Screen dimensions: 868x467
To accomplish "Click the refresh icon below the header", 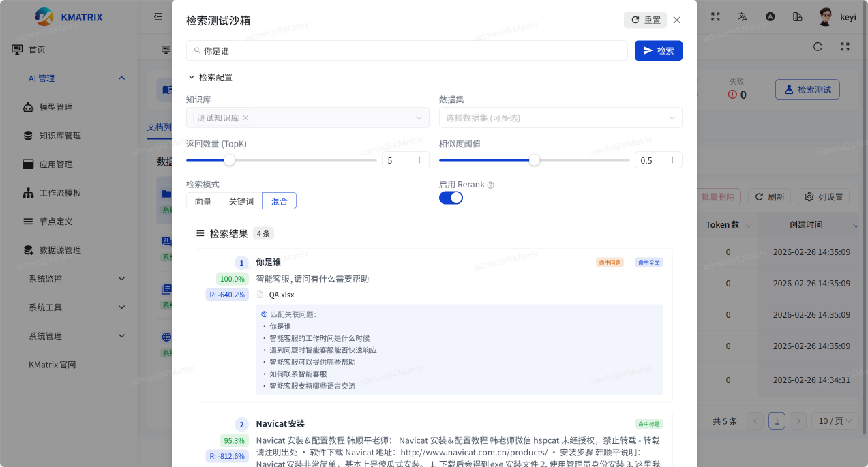I will tap(818, 46).
